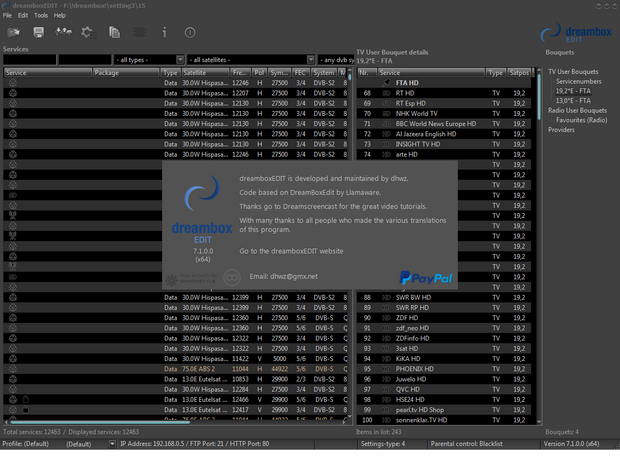620x465 pixels.
Task: Click the HD icon beside SWR BW HD
Action: (x=386, y=297)
